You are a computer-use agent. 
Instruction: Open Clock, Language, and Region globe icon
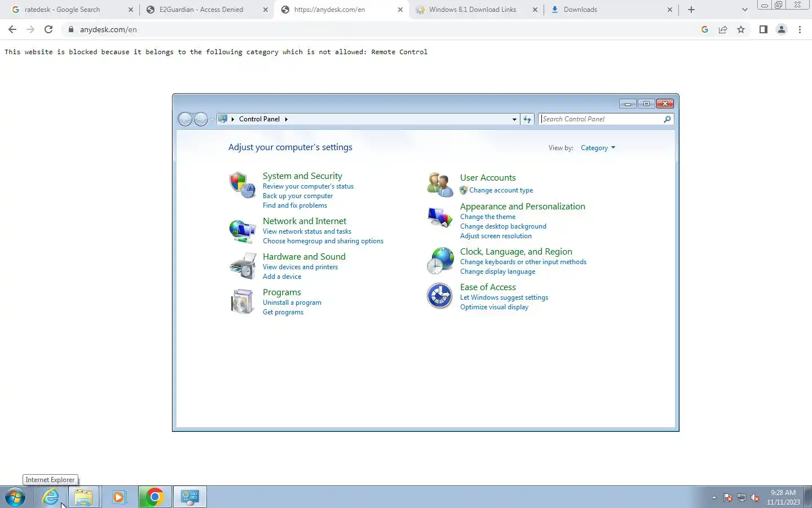pyautogui.click(x=440, y=261)
